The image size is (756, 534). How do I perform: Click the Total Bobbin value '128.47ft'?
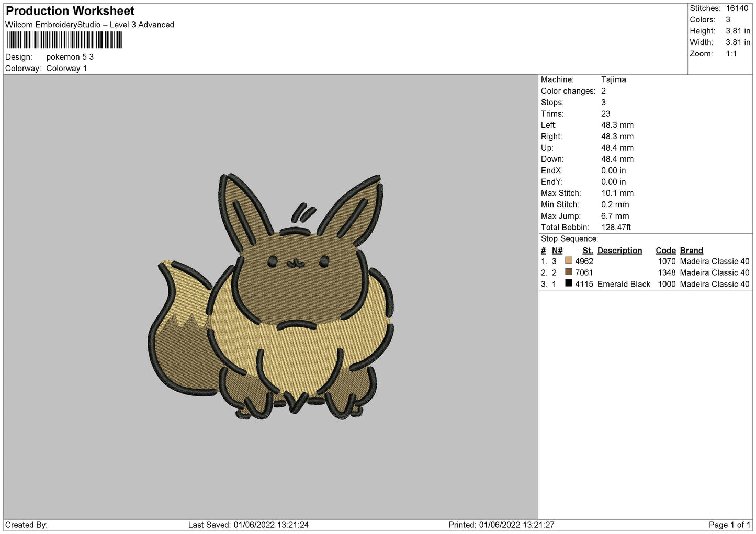coord(616,228)
